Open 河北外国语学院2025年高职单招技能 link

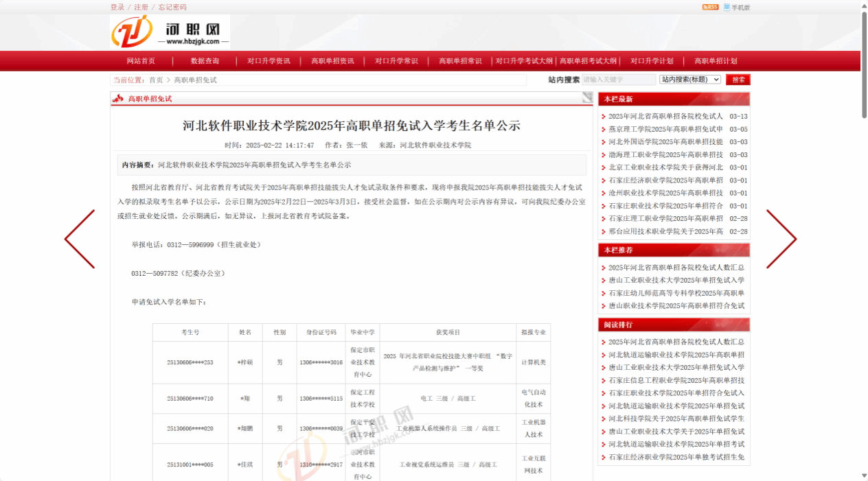[665, 142]
